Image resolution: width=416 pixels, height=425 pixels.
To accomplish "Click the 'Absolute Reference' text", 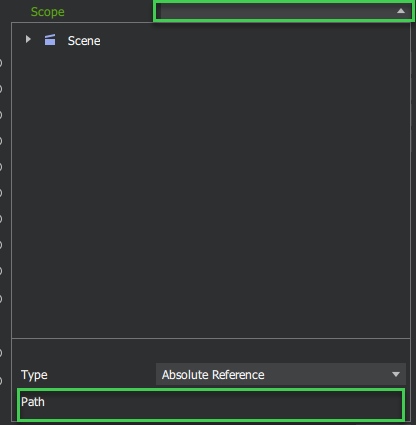I will click(213, 375).
